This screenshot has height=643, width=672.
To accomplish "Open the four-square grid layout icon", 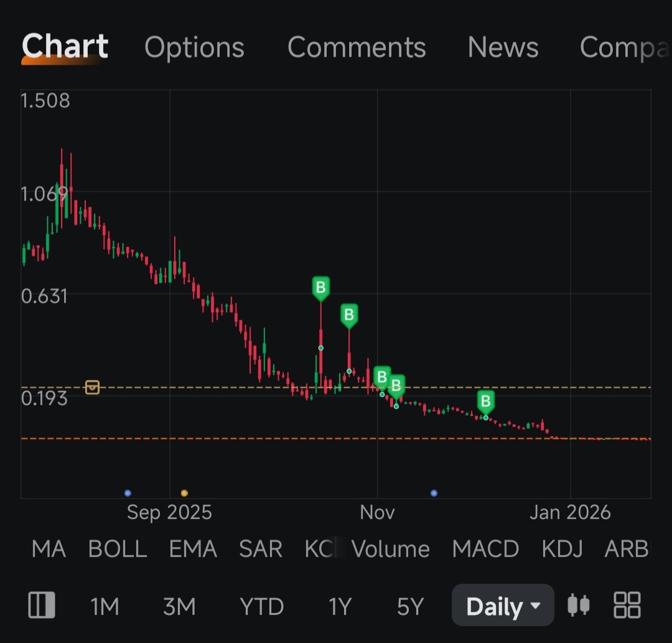I will 627,605.
